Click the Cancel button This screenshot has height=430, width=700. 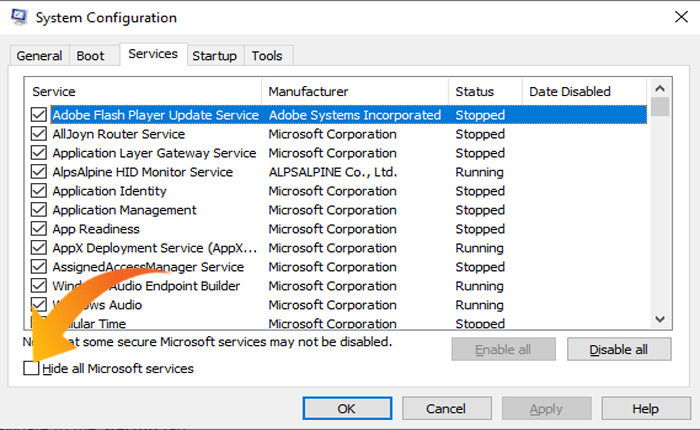point(445,408)
